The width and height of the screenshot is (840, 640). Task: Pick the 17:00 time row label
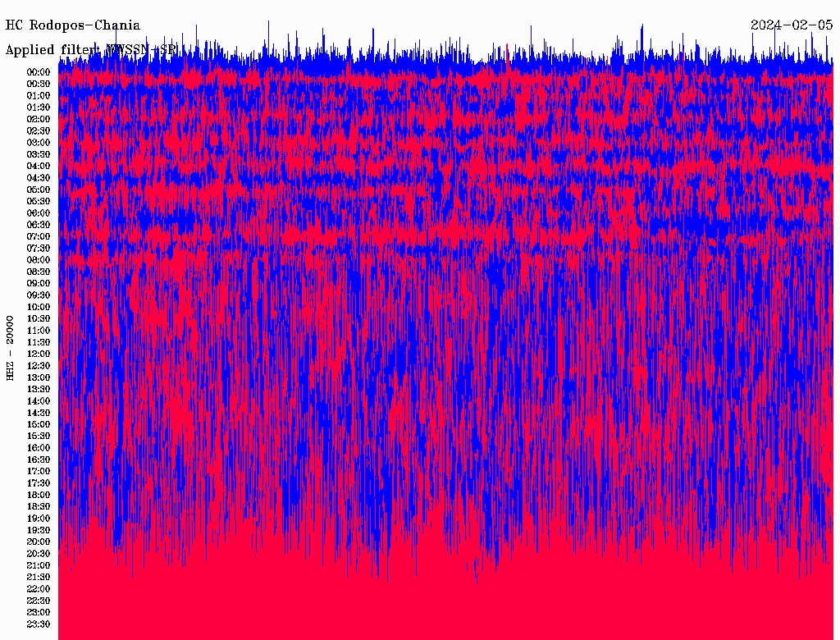pos(39,472)
